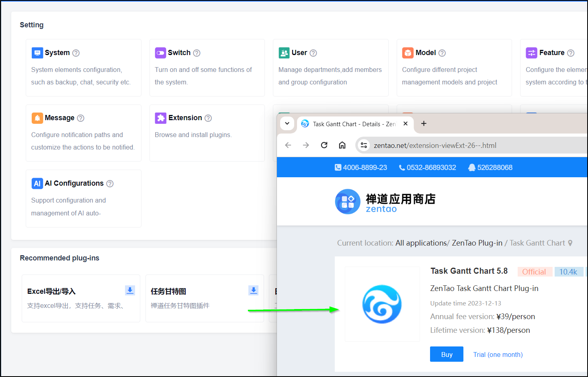Viewport: 588px width, 377px height.
Task: Open the System settings card title
Action: pos(57,53)
